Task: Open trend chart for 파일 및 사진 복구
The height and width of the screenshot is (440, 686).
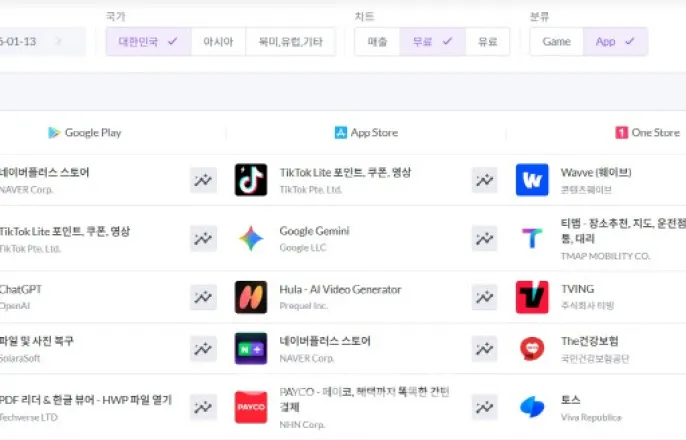Action: click(x=203, y=349)
